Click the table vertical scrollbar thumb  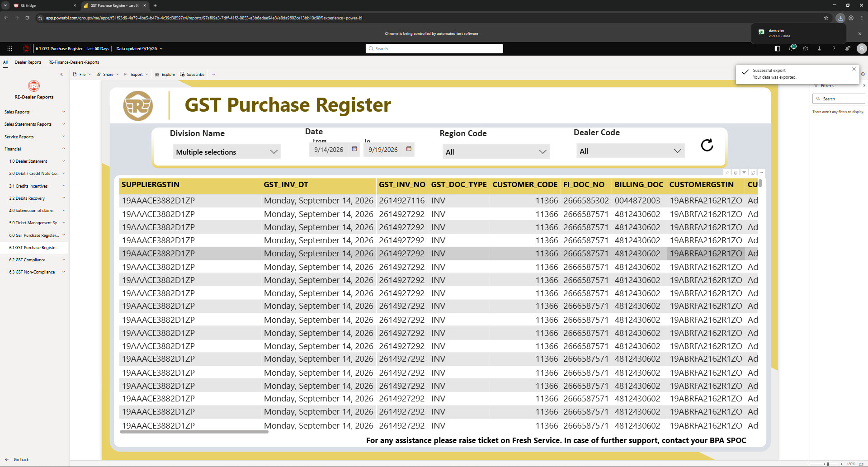pyautogui.click(x=760, y=183)
